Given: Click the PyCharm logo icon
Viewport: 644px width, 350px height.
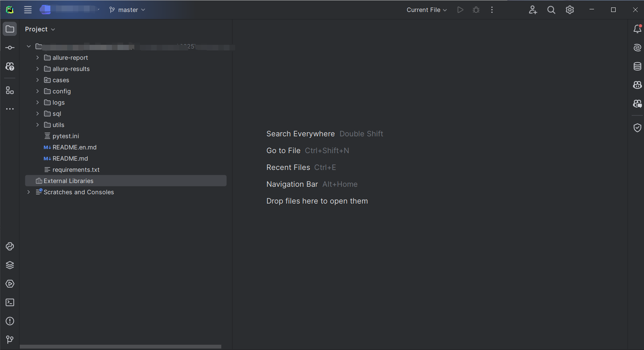Looking at the screenshot, I should coord(10,10).
